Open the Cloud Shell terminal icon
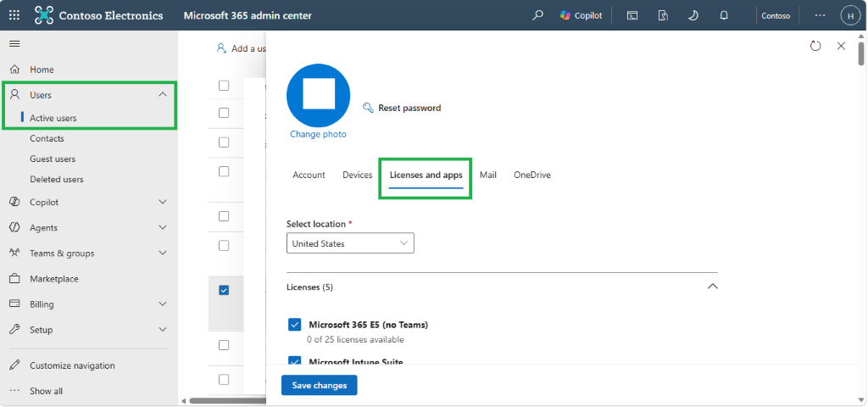This screenshot has width=868, height=407. [x=632, y=15]
